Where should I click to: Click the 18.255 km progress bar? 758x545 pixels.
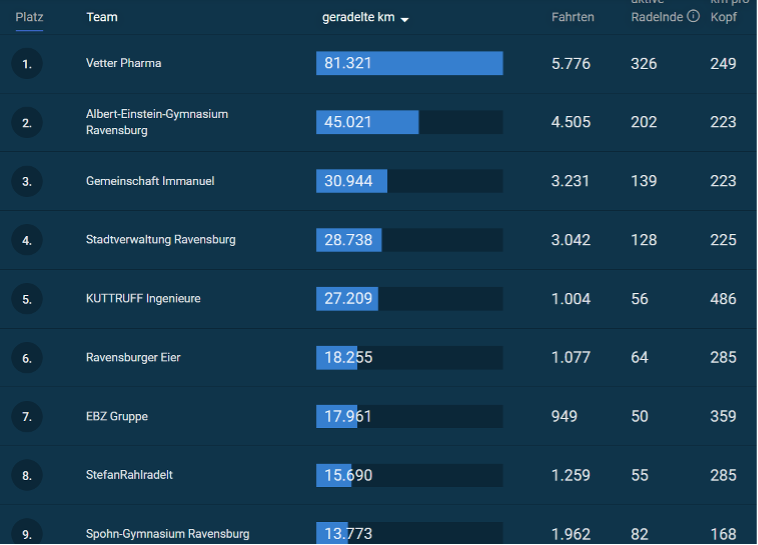[409, 357]
